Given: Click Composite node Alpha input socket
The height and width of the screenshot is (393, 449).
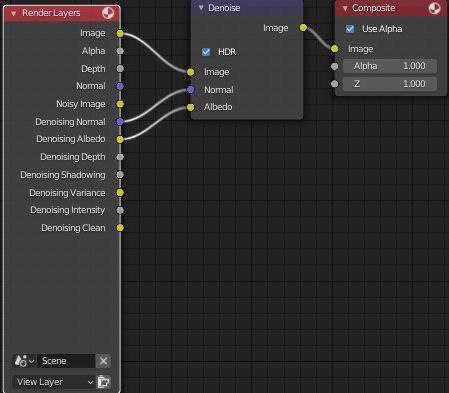Looking at the screenshot, I should (x=335, y=66).
